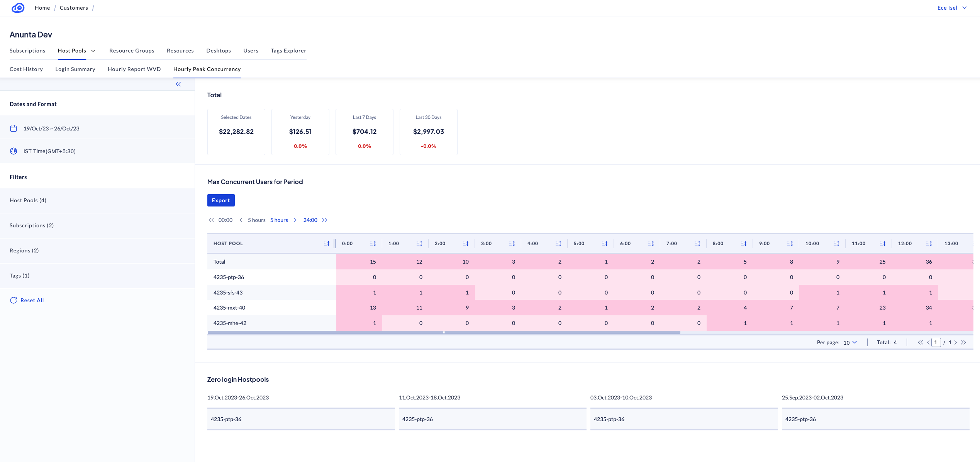Click the Anunta cloud logo icon
Image resolution: width=980 pixels, height=462 pixels.
(x=18, y=8)
